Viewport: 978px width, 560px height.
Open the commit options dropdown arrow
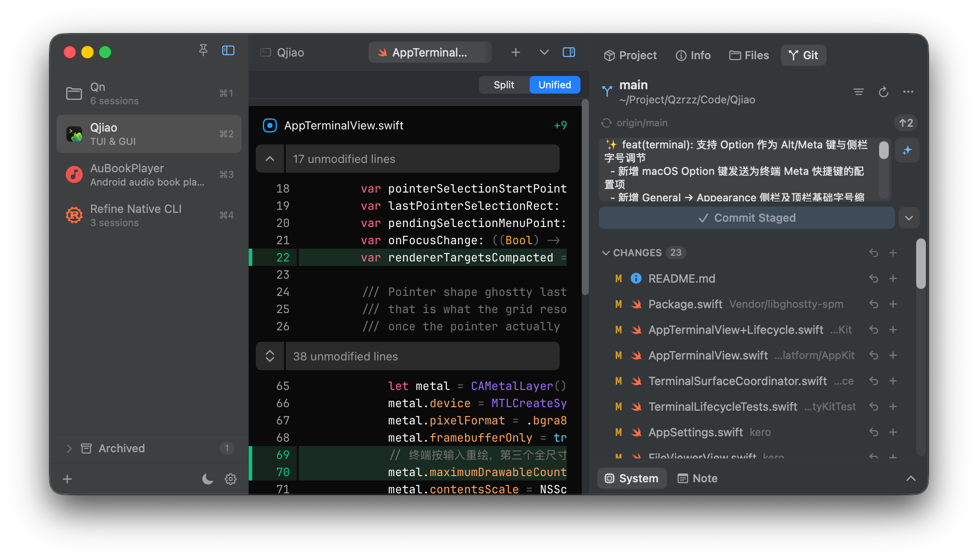point(909,218)
